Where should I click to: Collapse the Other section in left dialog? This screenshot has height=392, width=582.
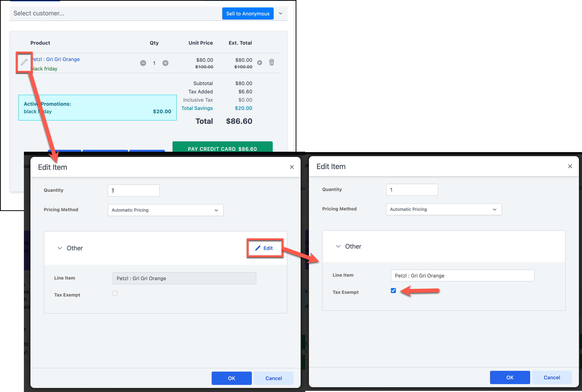(60, 248)
